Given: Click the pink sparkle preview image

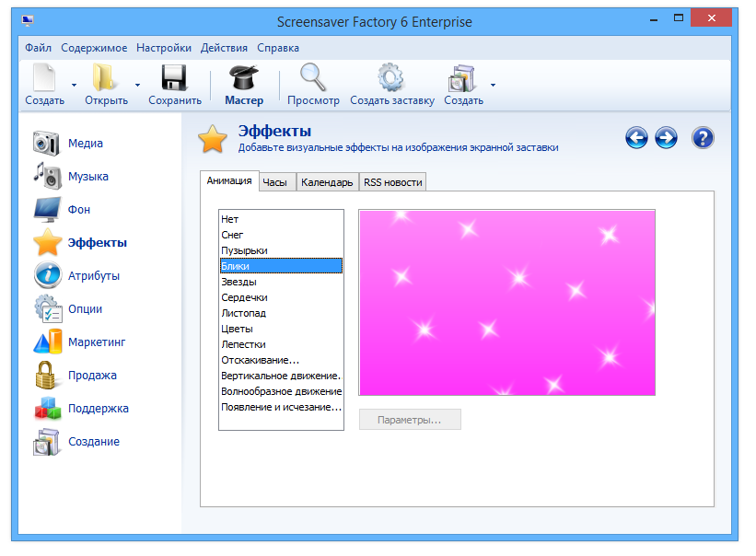Looking at the screenshot, I should 506,302.
